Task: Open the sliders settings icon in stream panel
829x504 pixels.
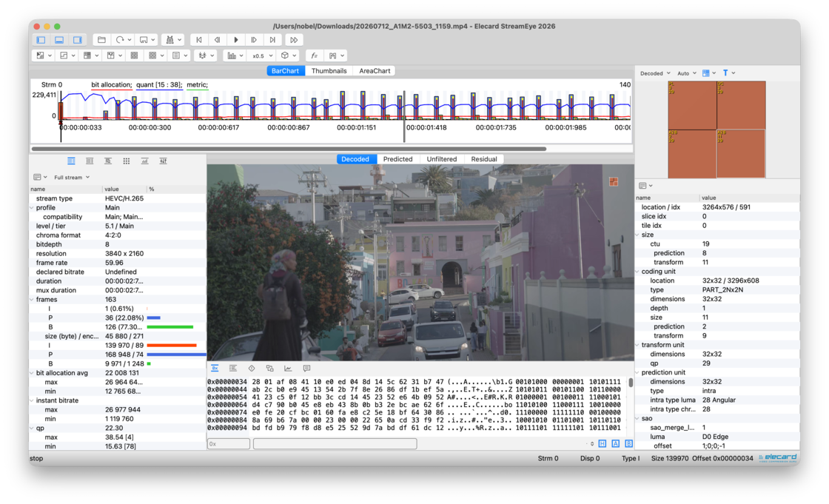Action: click(x=163, y=161)
